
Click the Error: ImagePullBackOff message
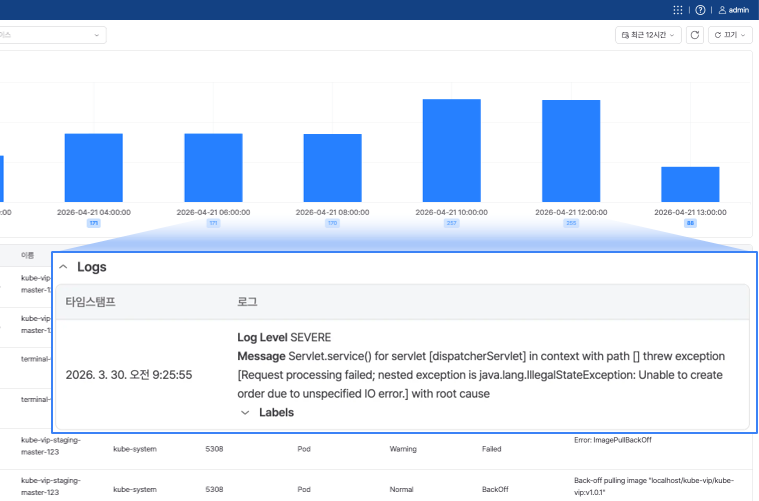(613, 440)
